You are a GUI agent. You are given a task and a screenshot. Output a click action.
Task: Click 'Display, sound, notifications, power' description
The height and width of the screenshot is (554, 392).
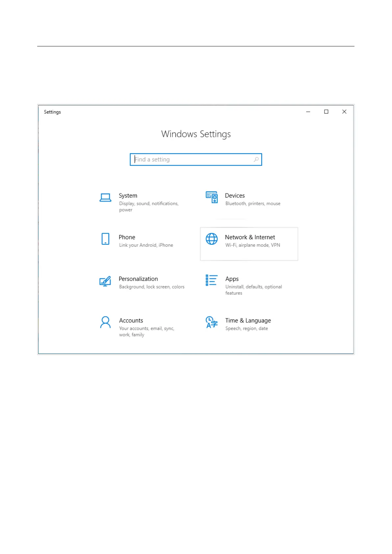[149, 207]
